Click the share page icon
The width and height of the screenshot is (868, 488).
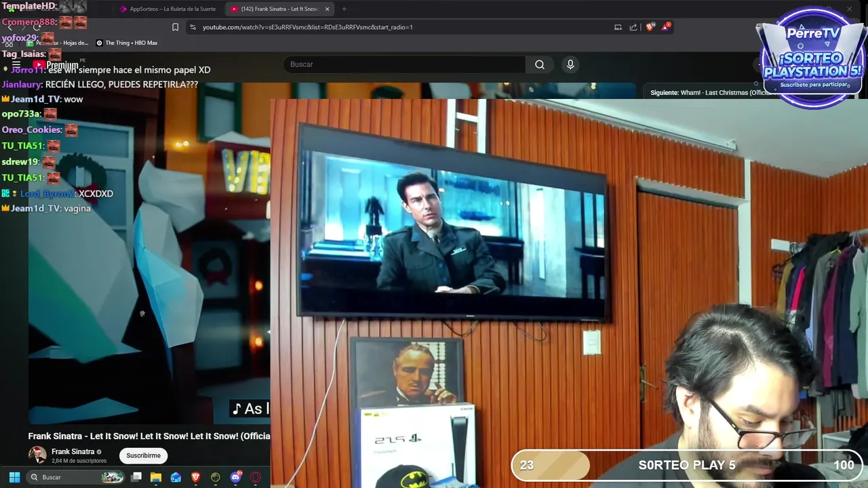(x=633, y=27)
